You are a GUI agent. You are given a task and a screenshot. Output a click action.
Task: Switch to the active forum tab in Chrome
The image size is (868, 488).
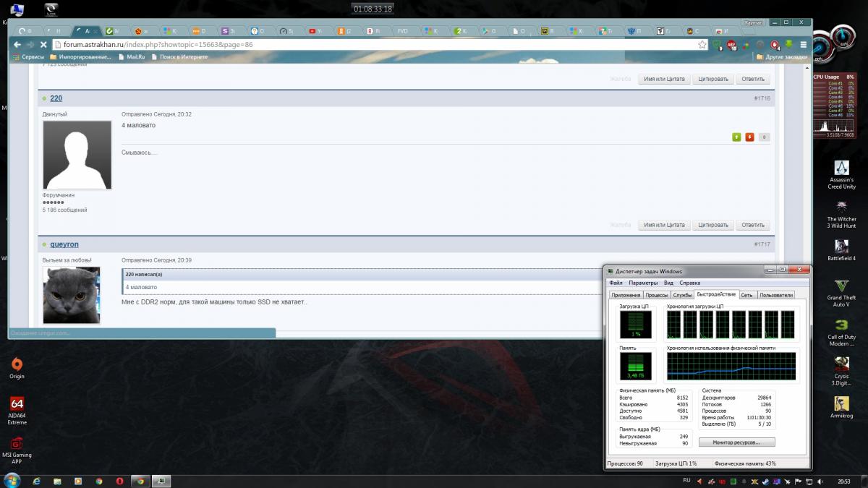pyautogui.click(x=88, y=31)
